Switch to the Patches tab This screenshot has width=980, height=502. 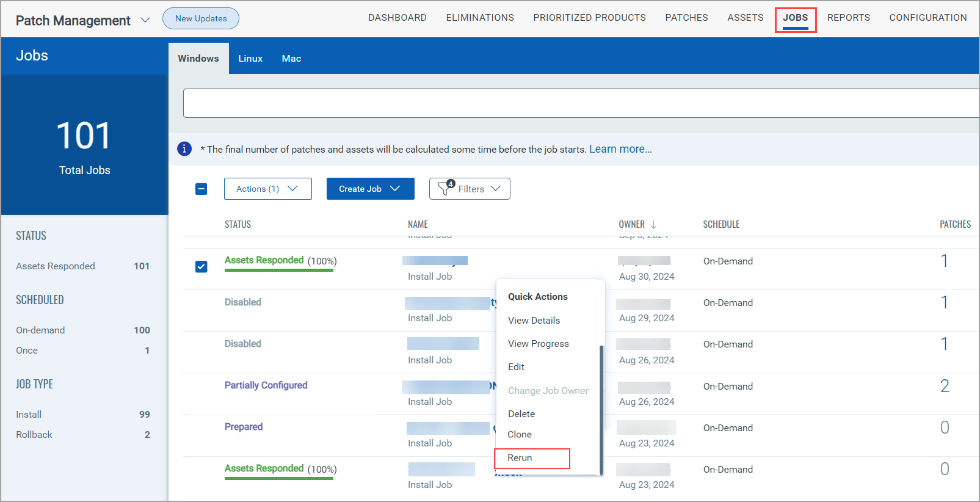coord(686,18)
